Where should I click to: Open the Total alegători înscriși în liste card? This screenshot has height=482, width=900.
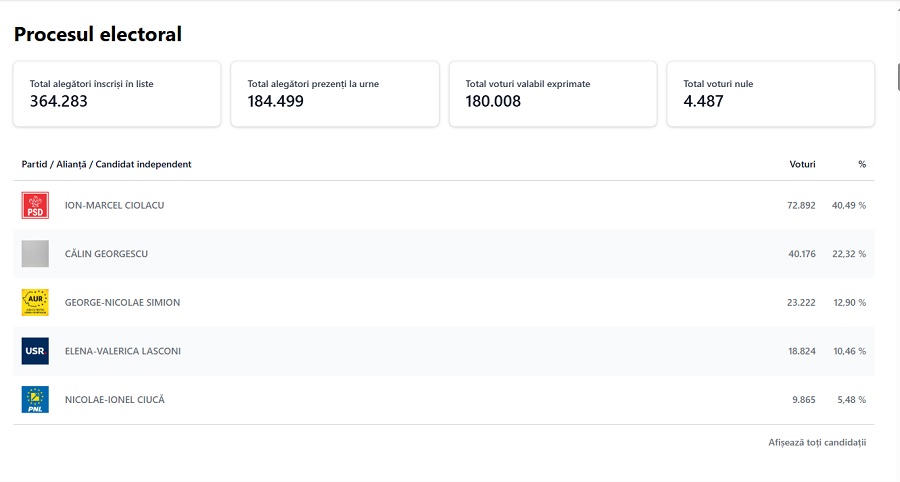pyautogui.click(x=116, y=94)
